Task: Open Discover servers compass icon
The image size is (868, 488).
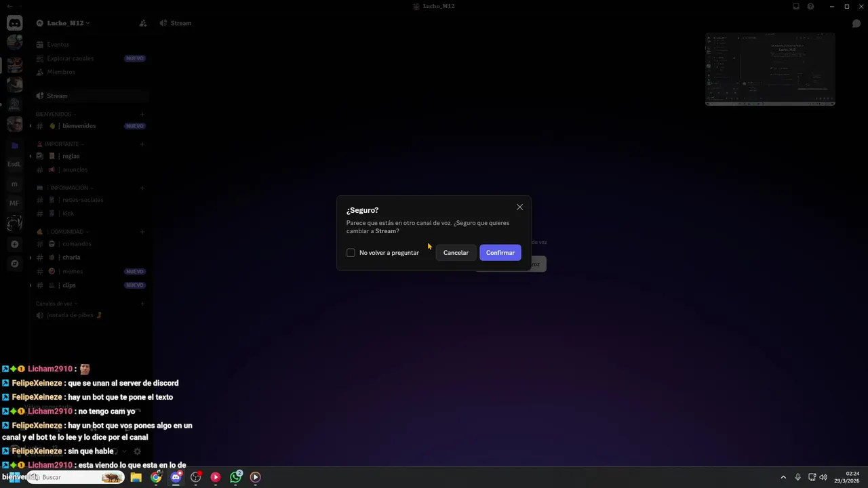Action: click(14, 264)
